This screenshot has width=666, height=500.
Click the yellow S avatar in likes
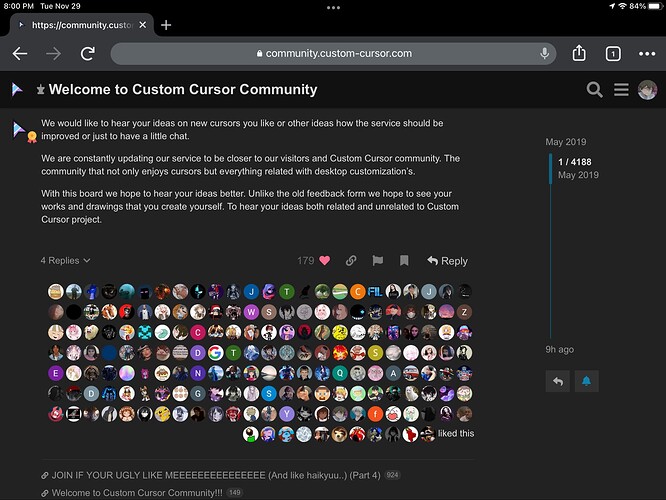[375, 353]
